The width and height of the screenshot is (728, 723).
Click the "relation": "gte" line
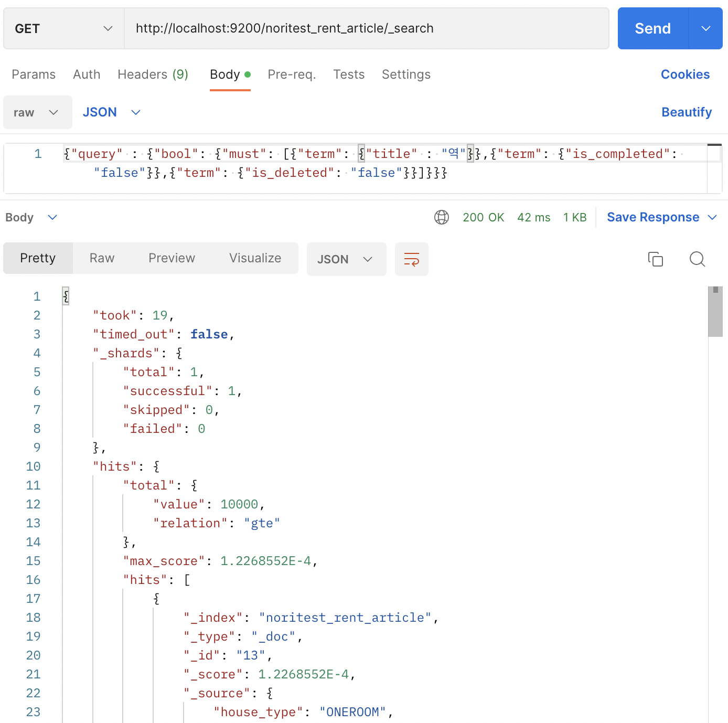217,523
